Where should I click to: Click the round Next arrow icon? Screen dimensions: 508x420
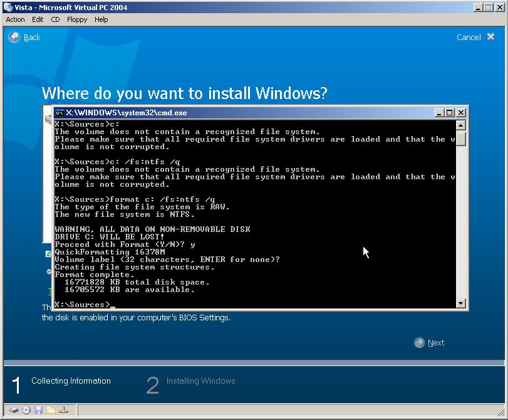click(419, 342)
